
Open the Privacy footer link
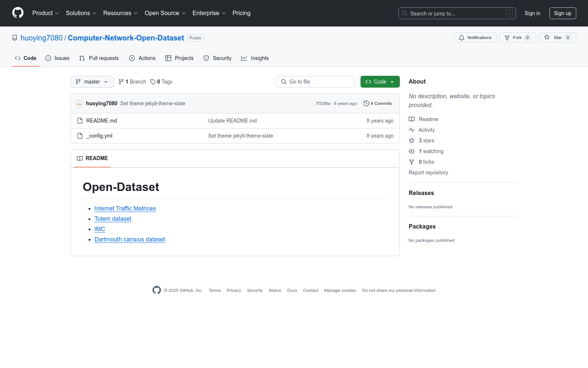click(x=234, y=290)
